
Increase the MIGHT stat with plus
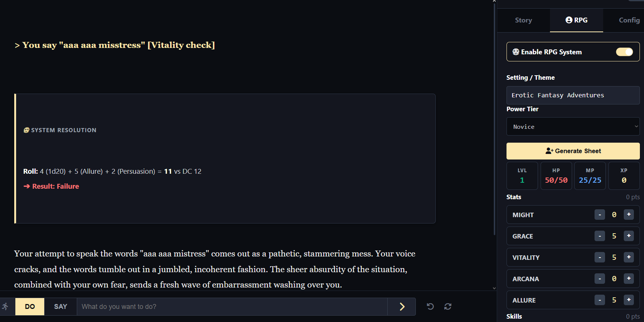tap(629, 215)
